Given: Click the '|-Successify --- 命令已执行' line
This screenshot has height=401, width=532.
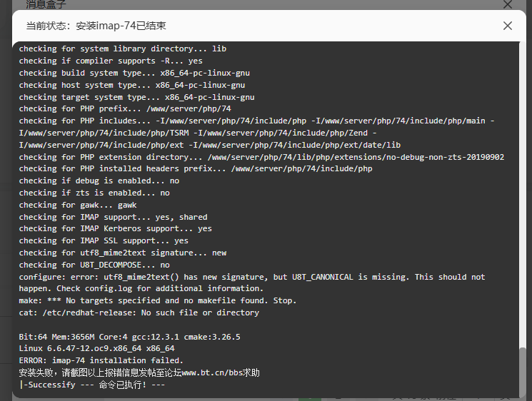Looking at the screenshot, I should pyautogui.click(x=92, y=385).
